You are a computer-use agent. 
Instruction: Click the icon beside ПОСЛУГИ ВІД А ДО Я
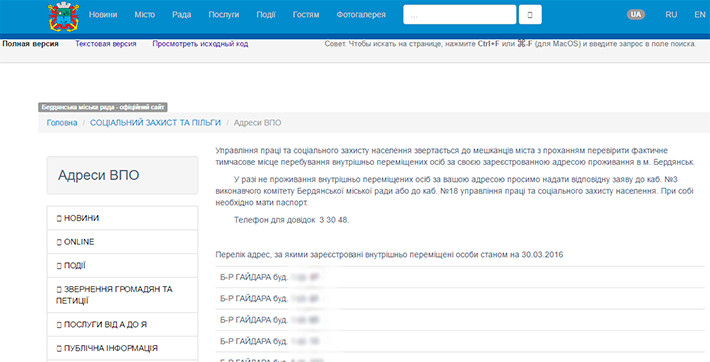coord(59,325)
